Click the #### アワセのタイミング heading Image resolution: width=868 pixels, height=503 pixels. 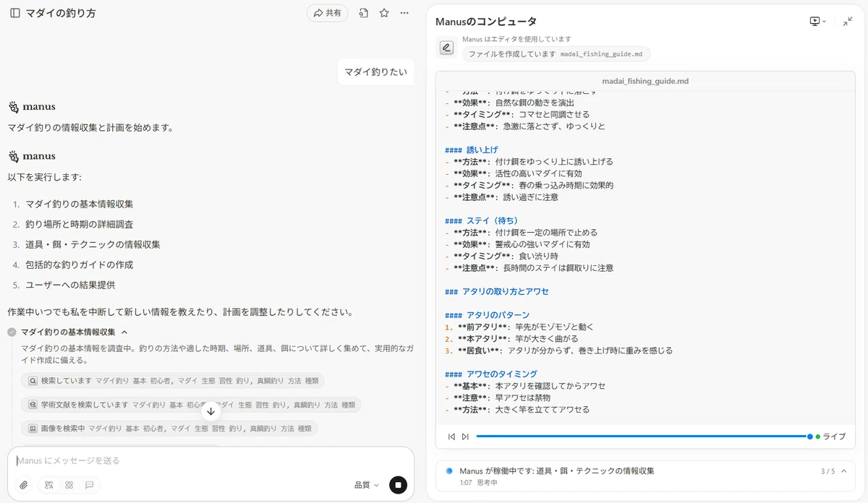(x=491, y=374)
